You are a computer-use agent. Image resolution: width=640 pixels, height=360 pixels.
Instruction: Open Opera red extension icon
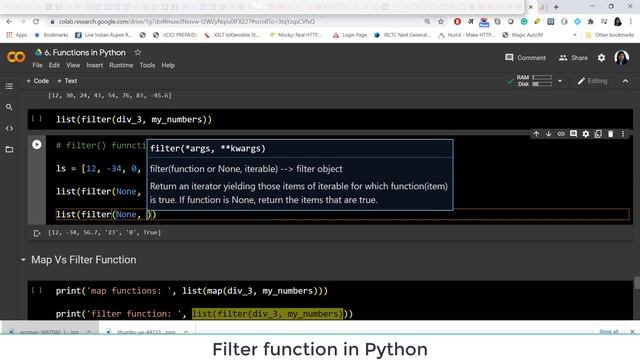[457, 21]
